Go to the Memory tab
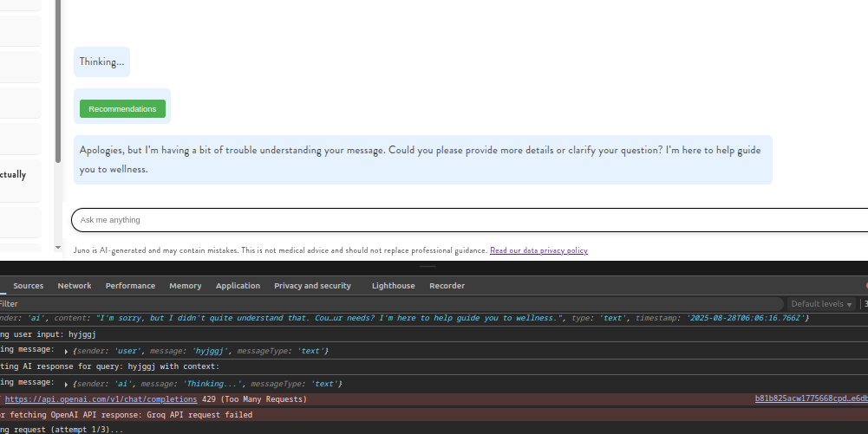The width and height of the screenshot is (868, 434). (186, 286)
